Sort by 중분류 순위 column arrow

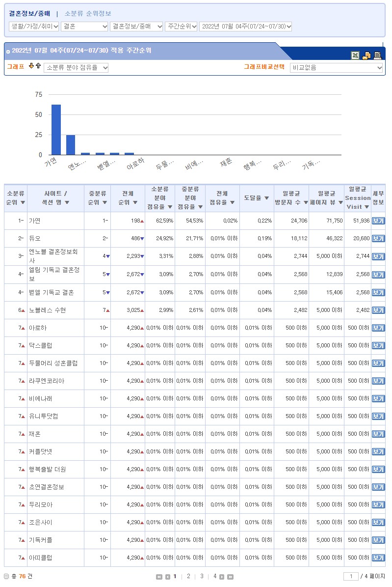[105, 202]
